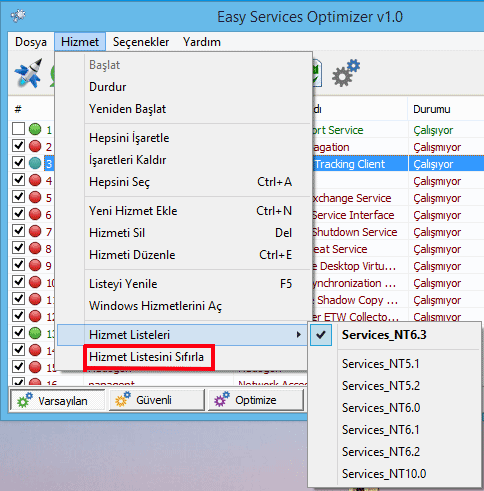Select Hizmet Listesini Sıfırla menu entry
Screen dimensions: 484x491
click(x=146, y=357)
